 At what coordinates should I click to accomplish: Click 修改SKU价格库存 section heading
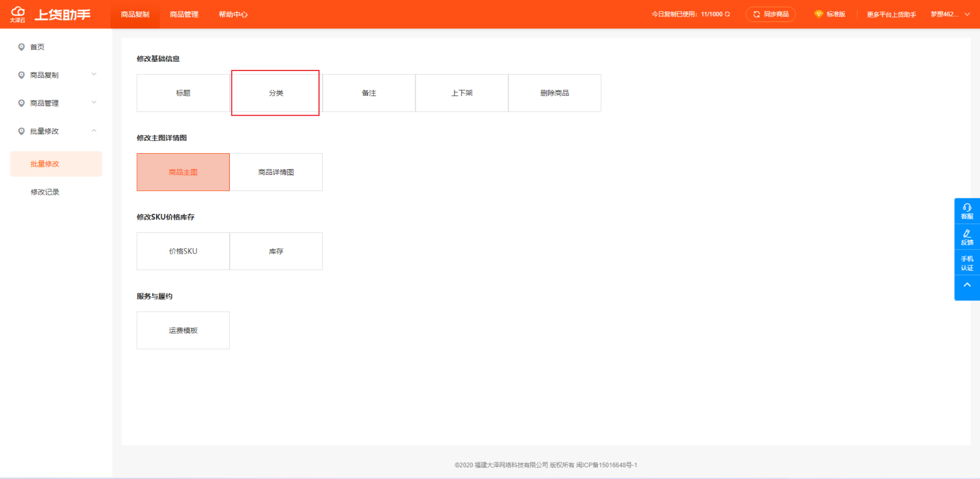(165, 217)
